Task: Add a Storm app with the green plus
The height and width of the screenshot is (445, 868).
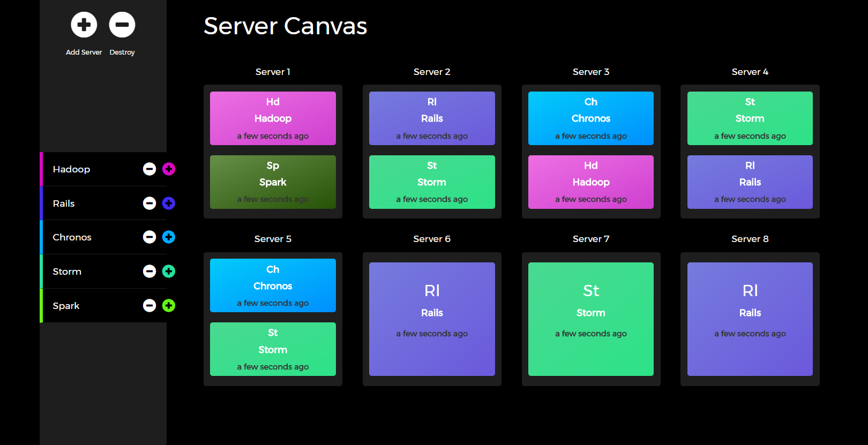Action: (169, 271)
